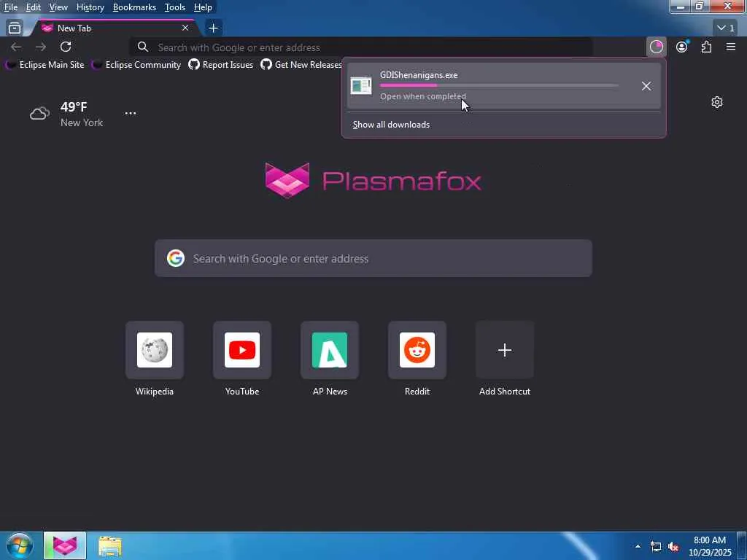Click the Plasmafox logo
747x560 pixels.
coord(373,181)
